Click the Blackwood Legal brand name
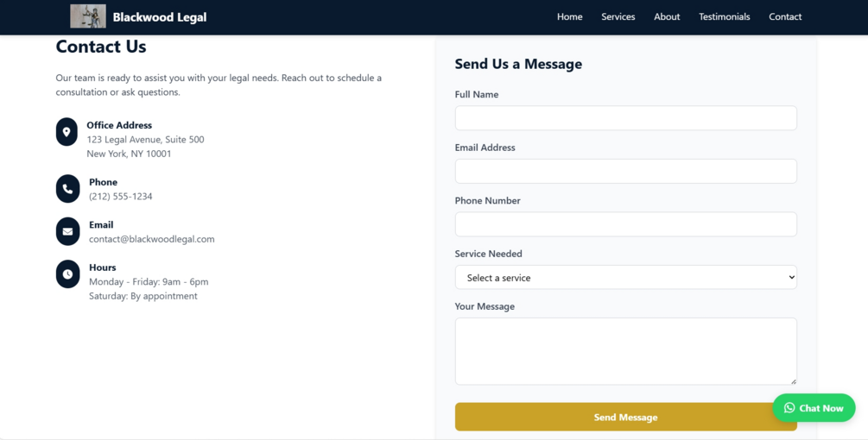This screenshot has height=440, width=868. tap(160, 16)
